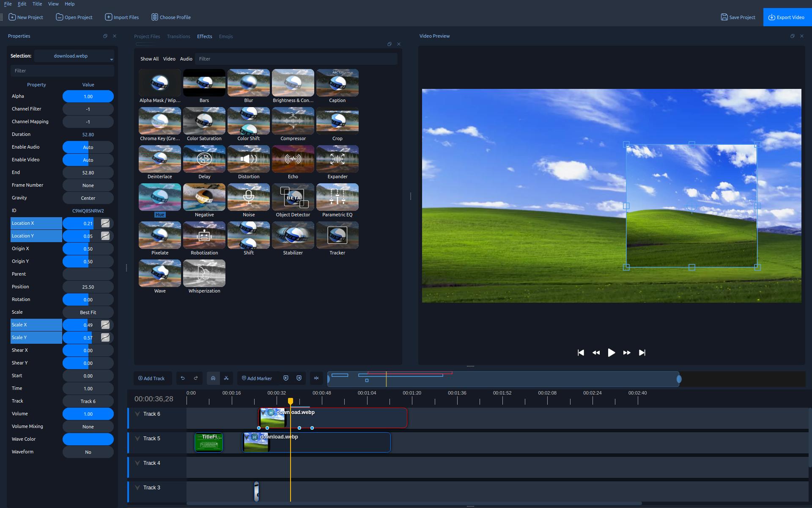812x508 pixels.
Task: Open the Selection dropdown for download.webp
Action: point(74,56)
